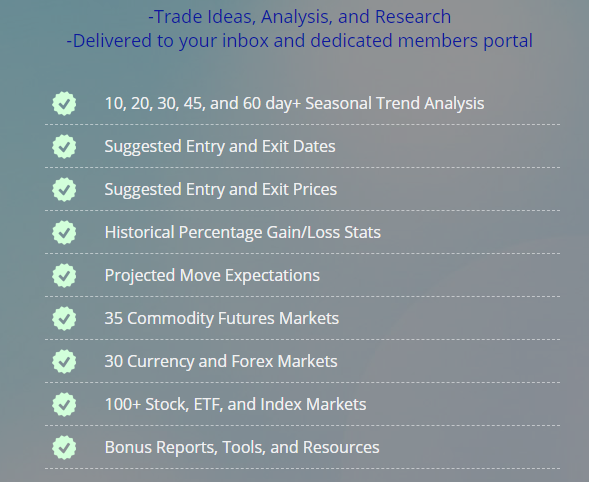Screen dimensions: 589x482
Task: Click the checkmark badge beside Seasonal Trend Analysis
Action: [x=64, y=103]
